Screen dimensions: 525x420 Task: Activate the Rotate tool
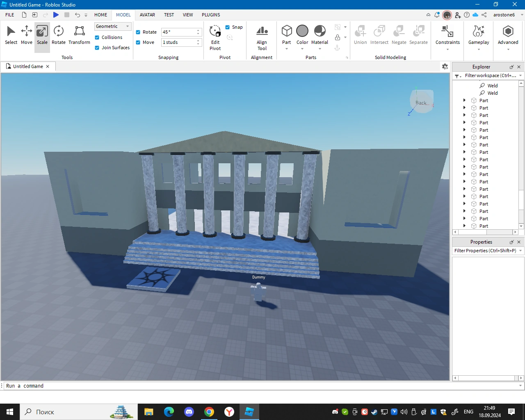click(59, 35)
